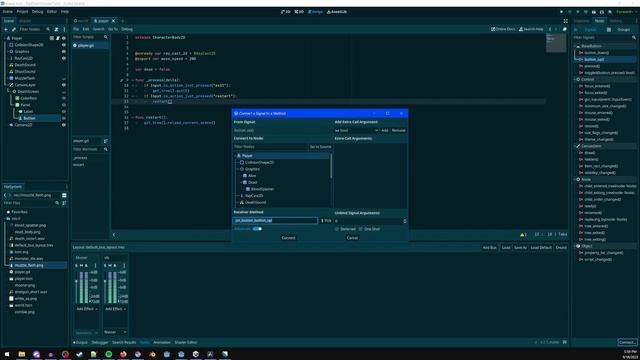
Task: Click the run custom scene icon
Action: click(602, 12)
